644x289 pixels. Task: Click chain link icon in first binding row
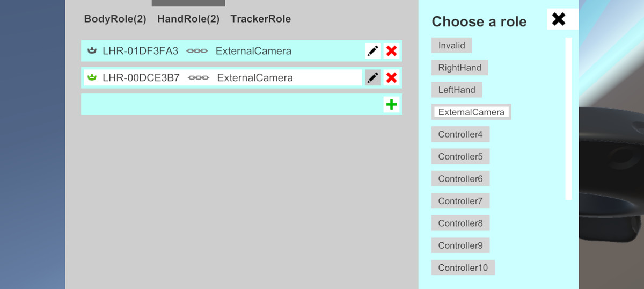coord(197,51)
